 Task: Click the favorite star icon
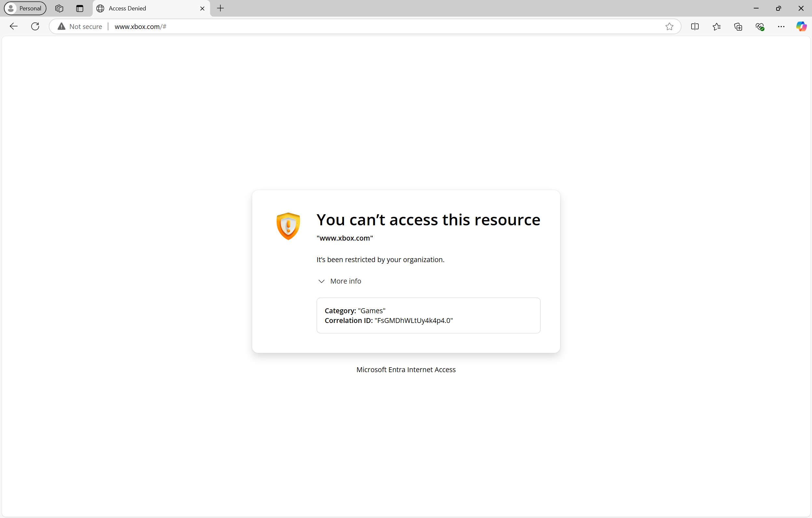(x=669, y=27)
